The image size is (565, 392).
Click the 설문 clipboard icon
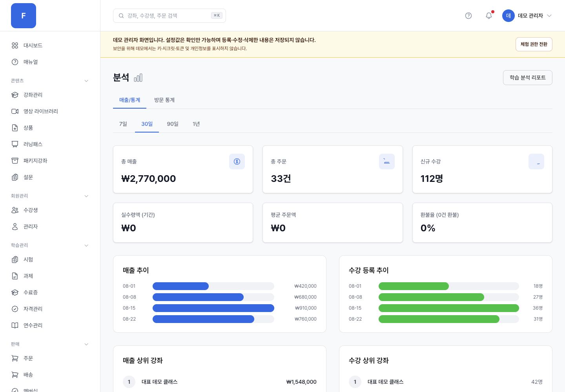pos(15,177)
